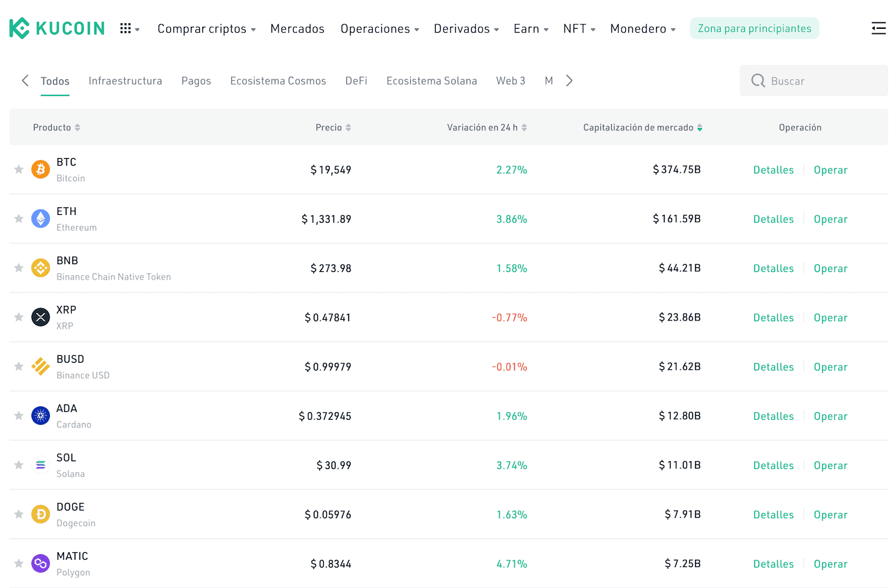Click ETH market cap $161.59B
Image resolution: width=896 pixels, height=588 pixels.
tap(677, 219)
